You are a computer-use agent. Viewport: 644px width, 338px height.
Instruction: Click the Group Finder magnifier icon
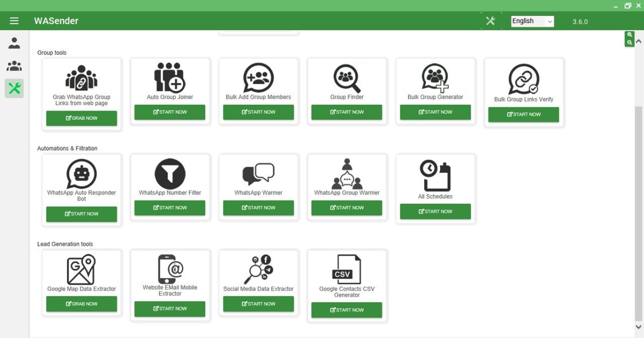pos(347,78)
